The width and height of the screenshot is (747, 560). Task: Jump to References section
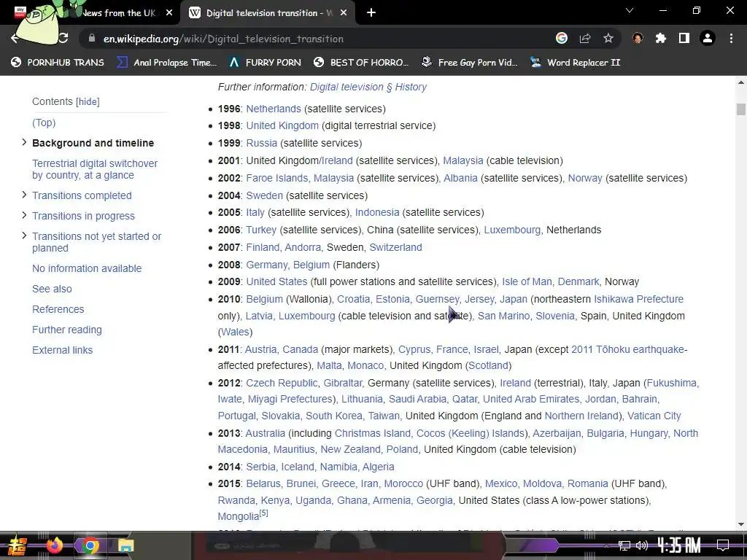pos(58,309)
